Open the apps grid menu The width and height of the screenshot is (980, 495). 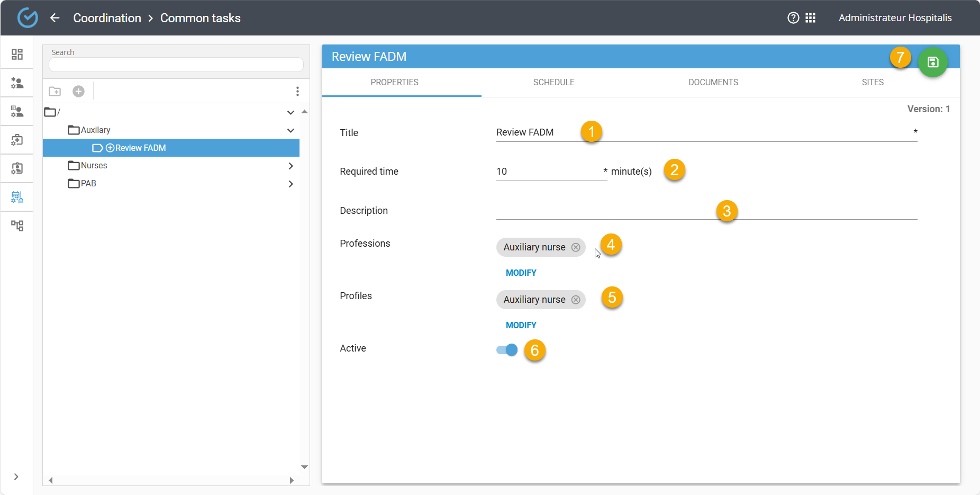coord(810,18)
